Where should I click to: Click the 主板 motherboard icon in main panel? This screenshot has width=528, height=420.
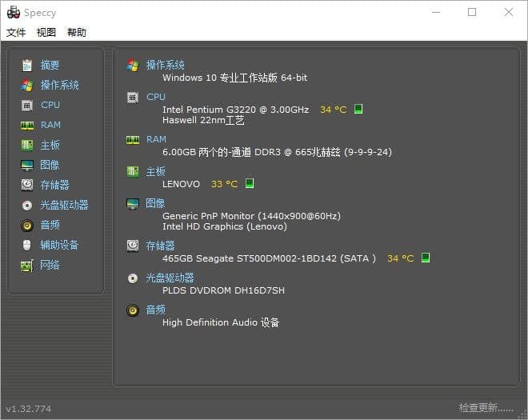pyautogui.click(x=133, y=172)
